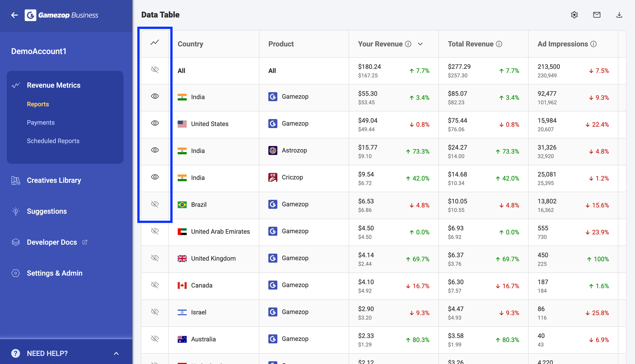
Task: Open Your Revenue sort dropdown arrow
Action: coord(420,44)
